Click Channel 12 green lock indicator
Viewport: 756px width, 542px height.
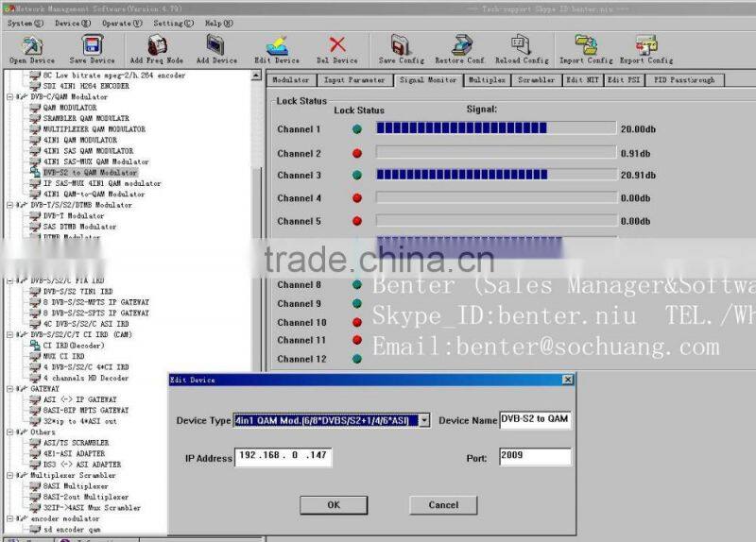[357, 359]
